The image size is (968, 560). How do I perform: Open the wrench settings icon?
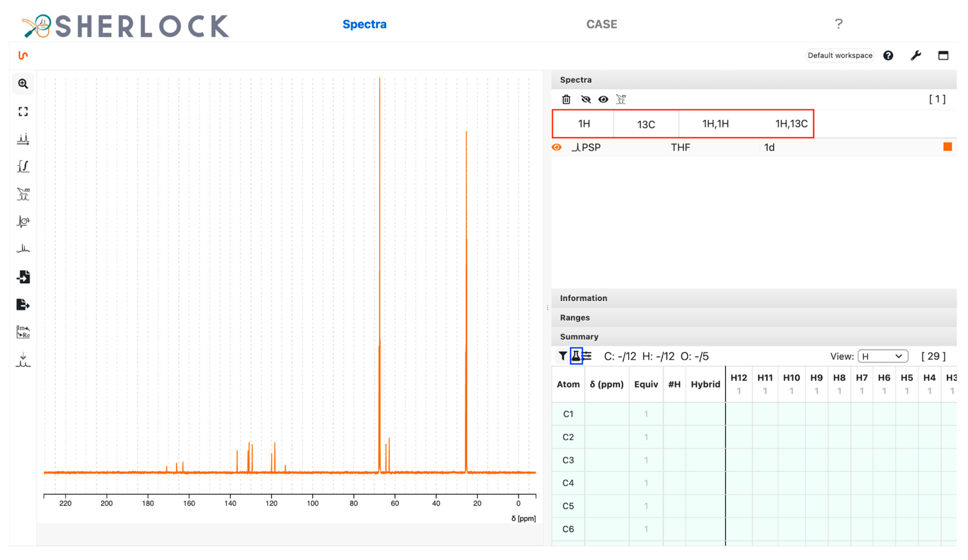pyautogui.click(x=916, y=56)
